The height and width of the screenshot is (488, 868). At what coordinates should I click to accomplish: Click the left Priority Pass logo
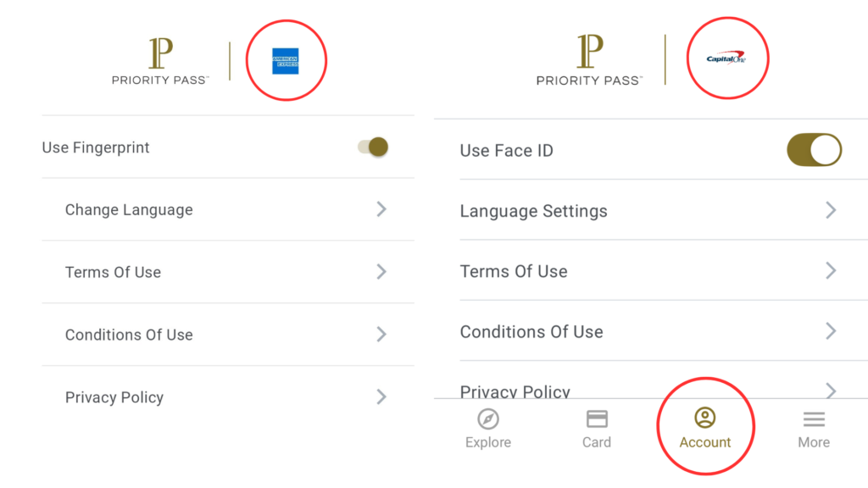pos(160,59)
